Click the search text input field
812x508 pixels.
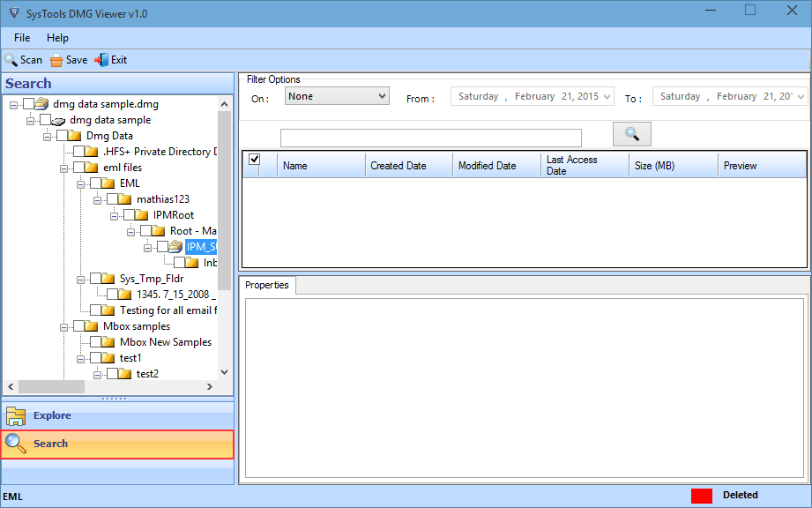[431, 138]
